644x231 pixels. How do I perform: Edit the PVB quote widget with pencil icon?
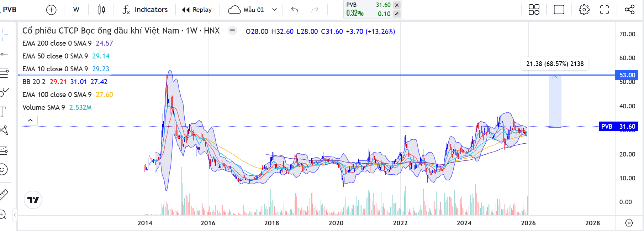(397, 14)
